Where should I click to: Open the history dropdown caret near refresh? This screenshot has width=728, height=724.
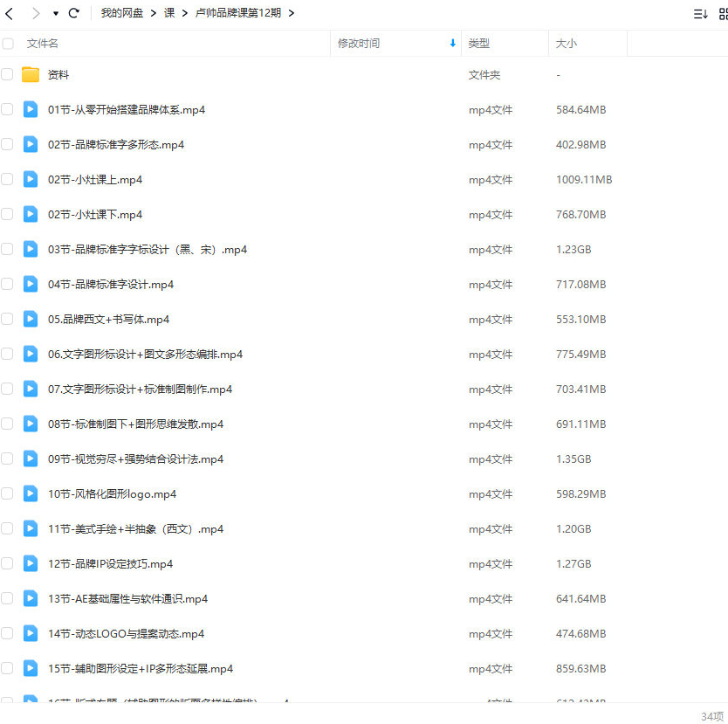tap(54, 13)
